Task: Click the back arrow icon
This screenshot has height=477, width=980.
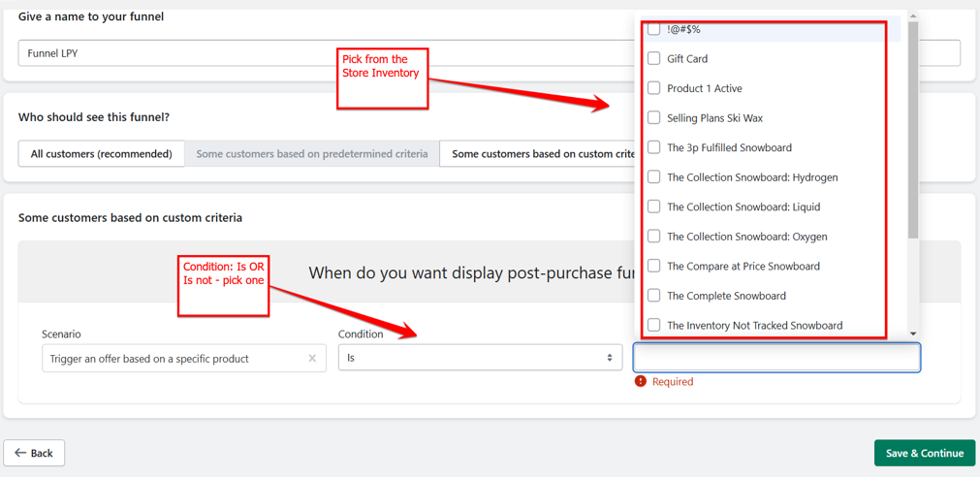Action: coord(20,453)
